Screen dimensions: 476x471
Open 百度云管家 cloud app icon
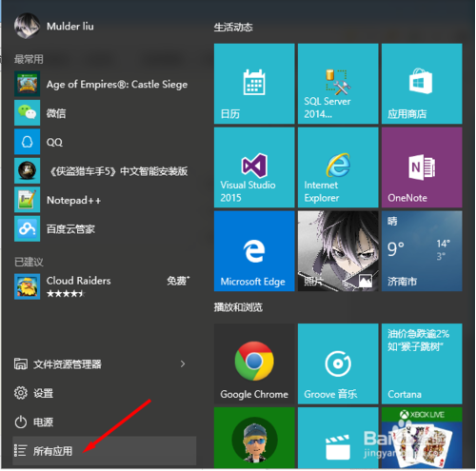[x=27, y=228]
